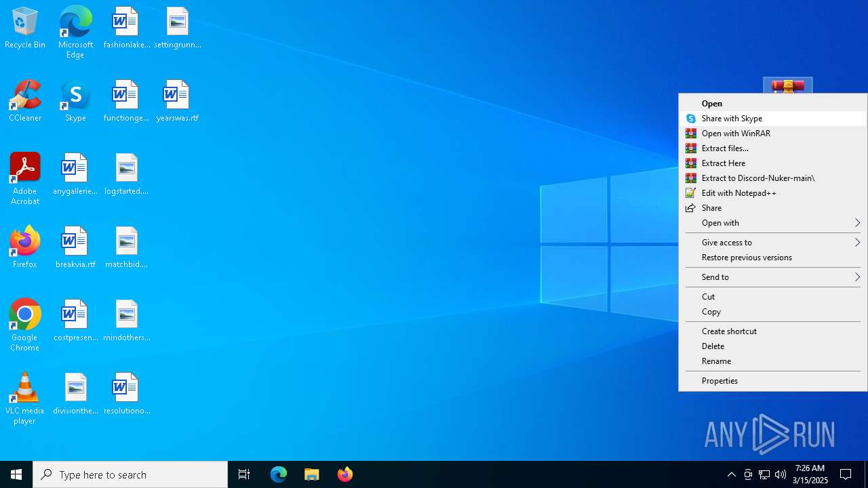Click the WinRAR archive icon behind menu
The width and height of the screenshot is (868, 488).
point(787,85)
